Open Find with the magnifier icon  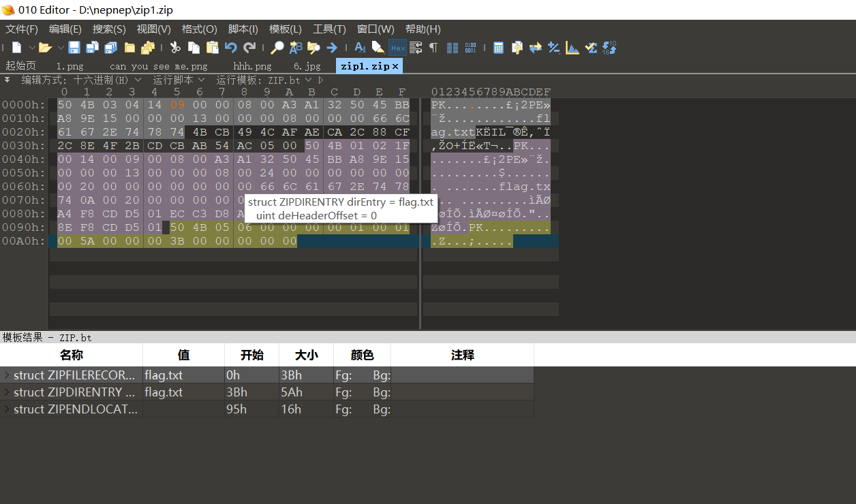point(277,48)
